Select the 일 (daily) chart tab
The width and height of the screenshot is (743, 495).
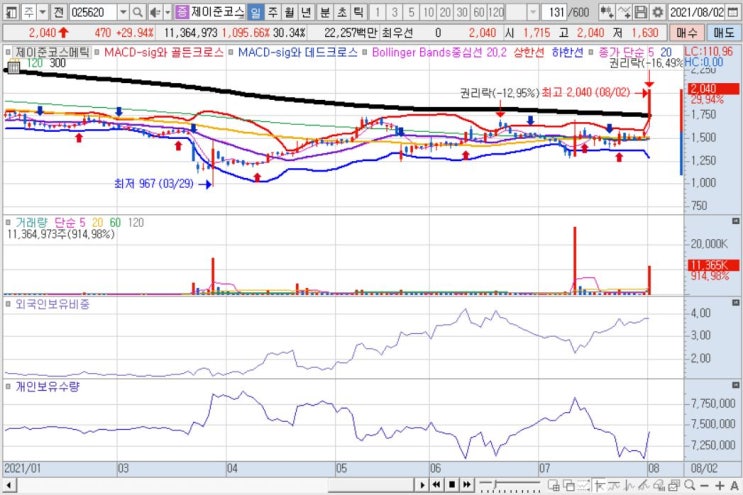coord(255,12)
